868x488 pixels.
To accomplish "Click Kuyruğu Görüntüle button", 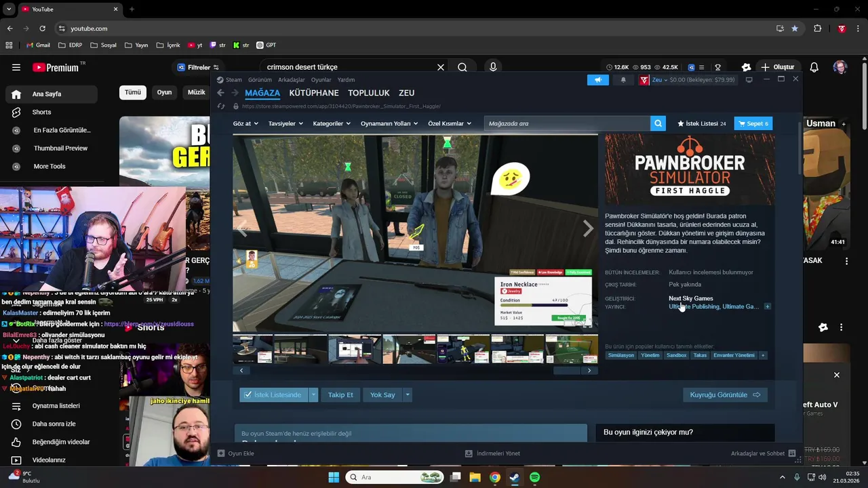I will coord(725,394).
